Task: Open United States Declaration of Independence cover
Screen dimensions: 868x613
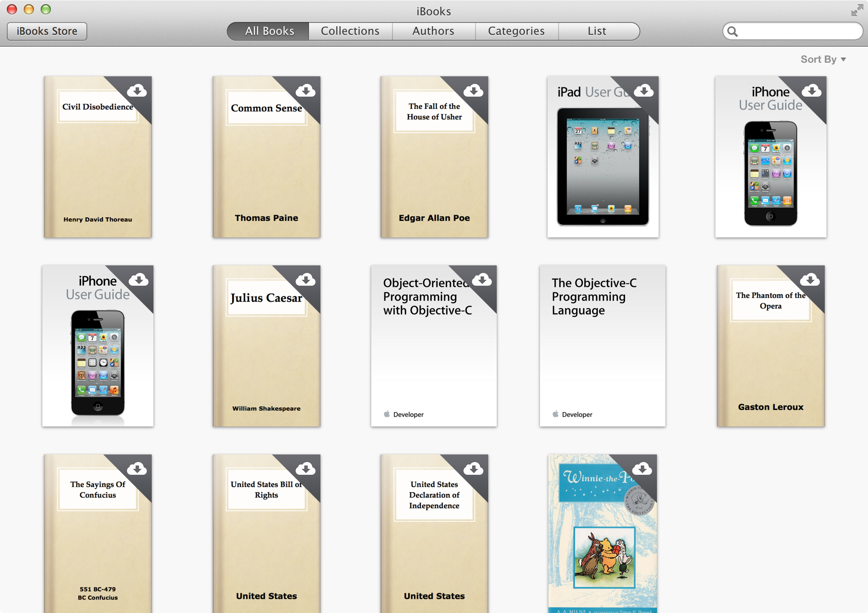Action: pos(434,534)
